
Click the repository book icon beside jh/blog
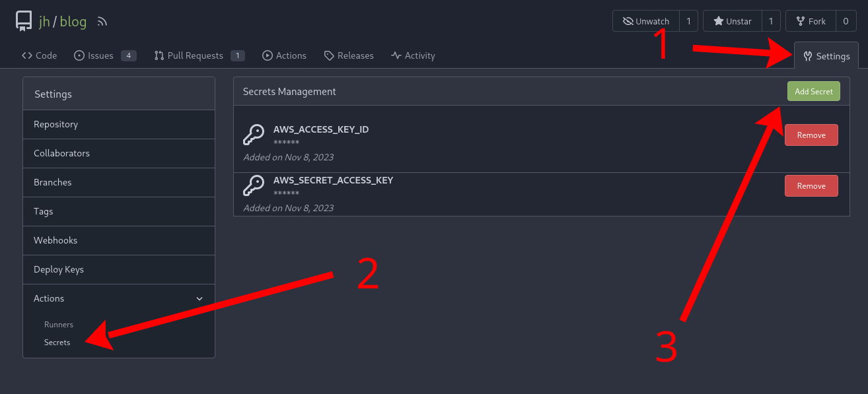click(x=24, y=22)
